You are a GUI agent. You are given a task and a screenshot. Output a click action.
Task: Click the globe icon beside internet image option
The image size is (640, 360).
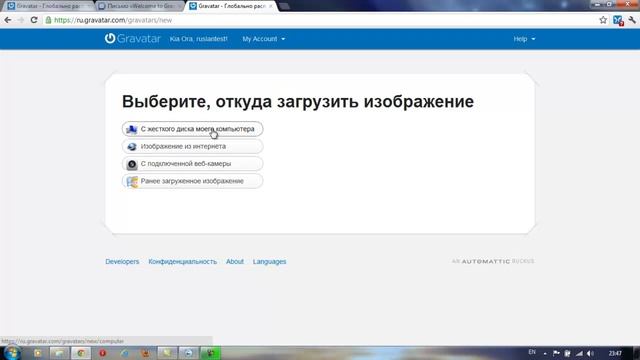(x=131, y=147)
